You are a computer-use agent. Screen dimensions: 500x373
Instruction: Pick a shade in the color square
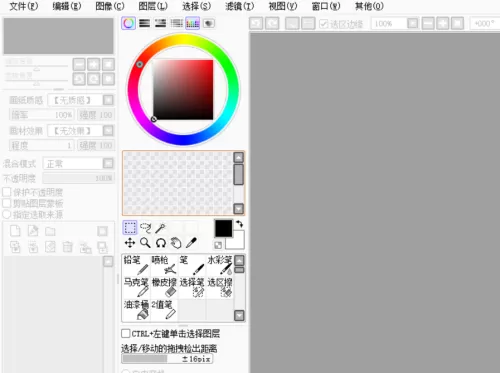(183, 90)
